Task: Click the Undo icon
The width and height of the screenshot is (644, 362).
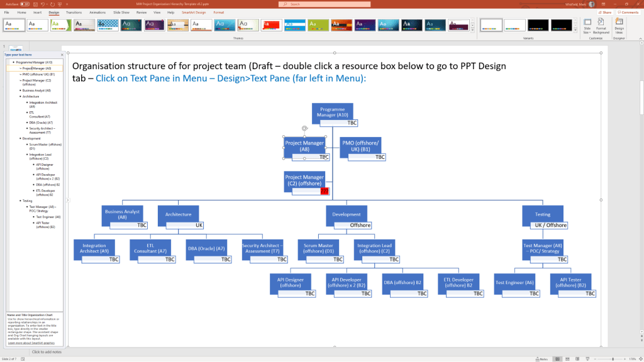Action: tap(42, 4)
